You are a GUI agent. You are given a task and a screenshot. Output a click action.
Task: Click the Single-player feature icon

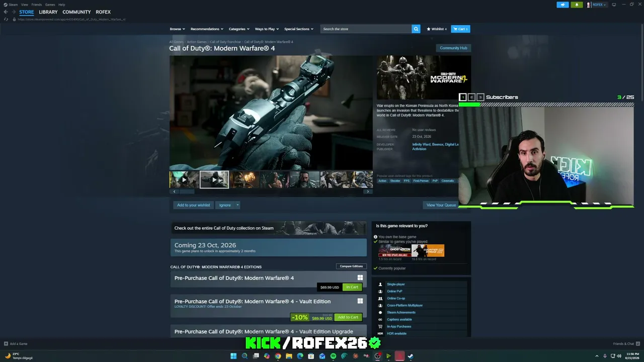380,284
